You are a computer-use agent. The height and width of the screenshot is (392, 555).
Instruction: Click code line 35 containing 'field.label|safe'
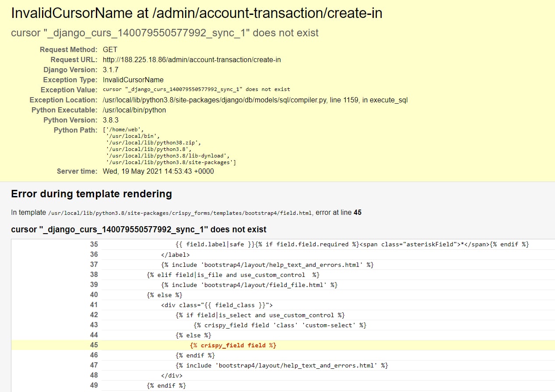click(352, 245)
